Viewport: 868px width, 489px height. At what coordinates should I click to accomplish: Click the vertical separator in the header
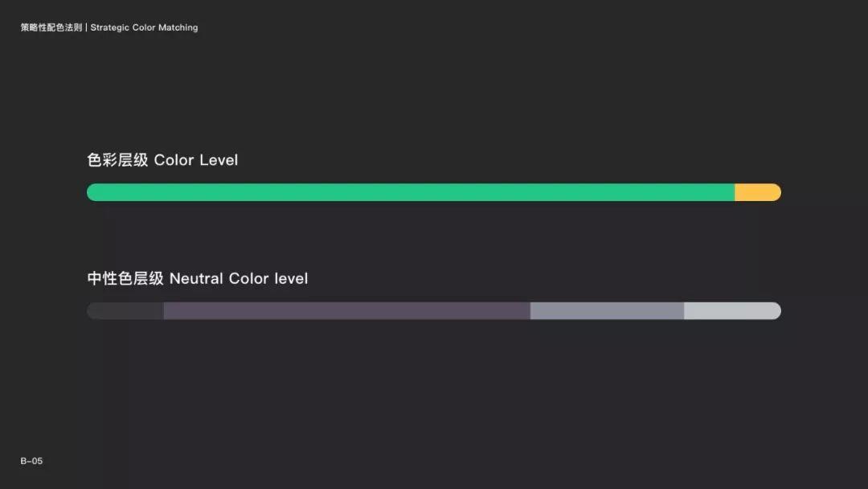(86, 27)
